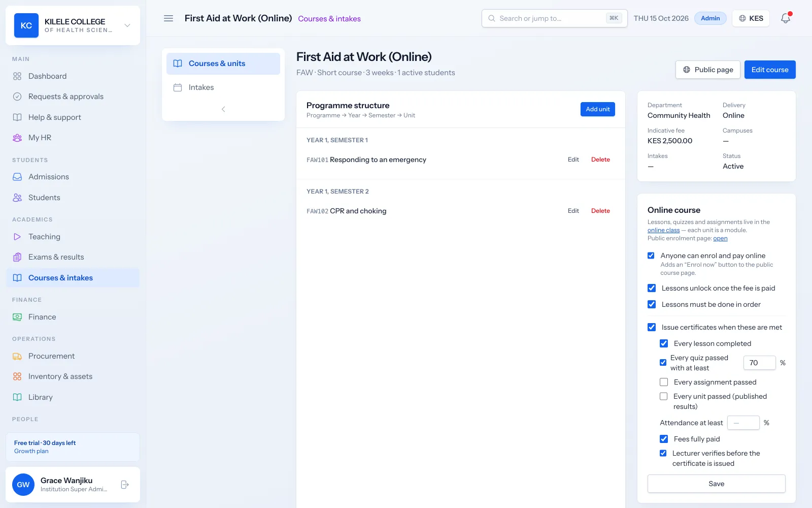Image resolution: width=812 pixels, height=508 pixels.
Task: Untick Anyone can enrol and pay online
Action: (651, 256)
